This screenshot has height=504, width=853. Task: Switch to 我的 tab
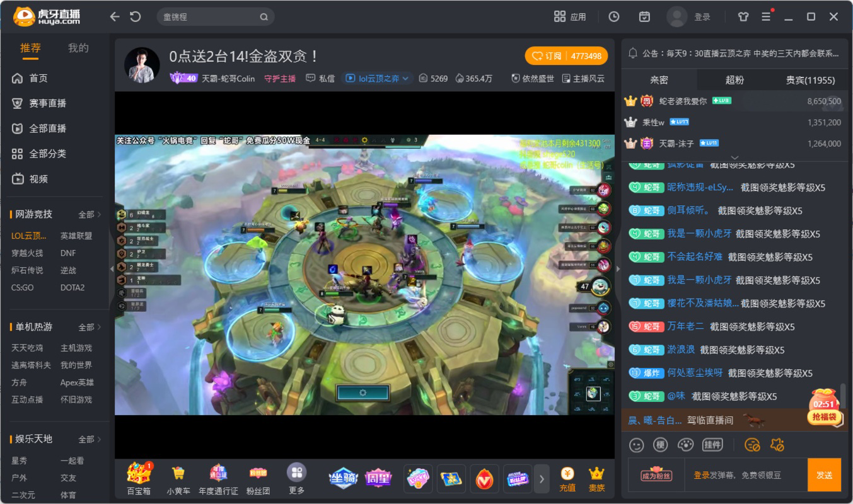[x=78, y=49]
